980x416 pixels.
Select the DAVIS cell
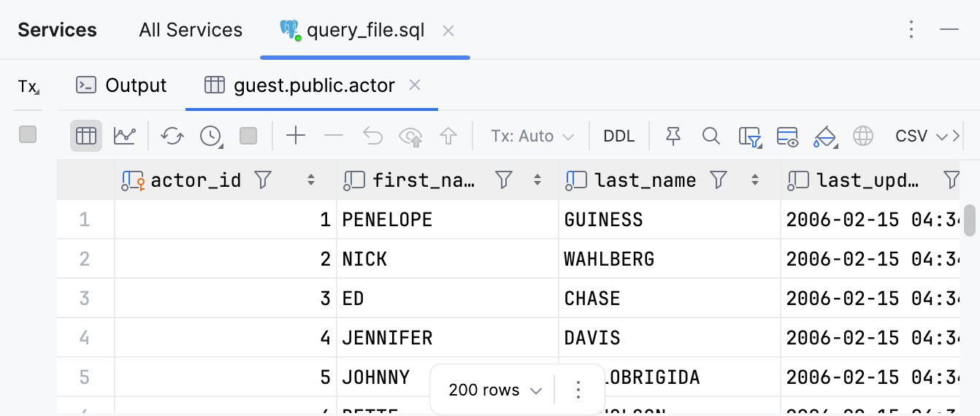point(669,337)
